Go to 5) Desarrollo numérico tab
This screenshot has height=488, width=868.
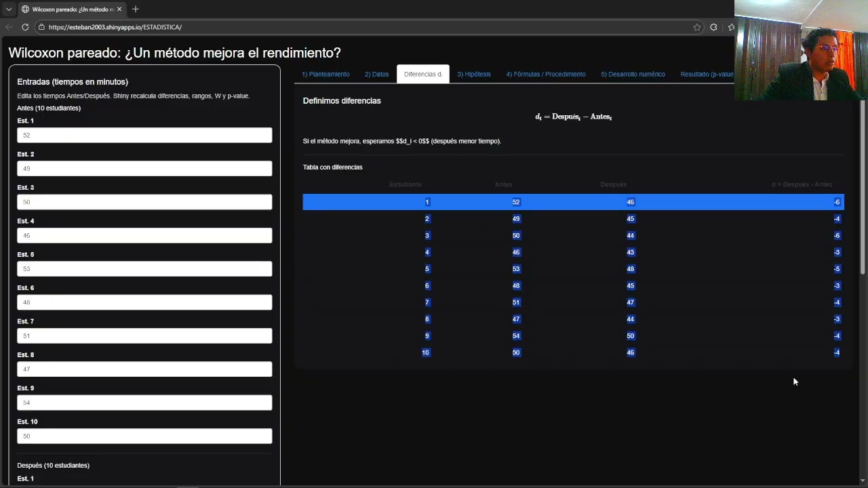coord(633,74)
